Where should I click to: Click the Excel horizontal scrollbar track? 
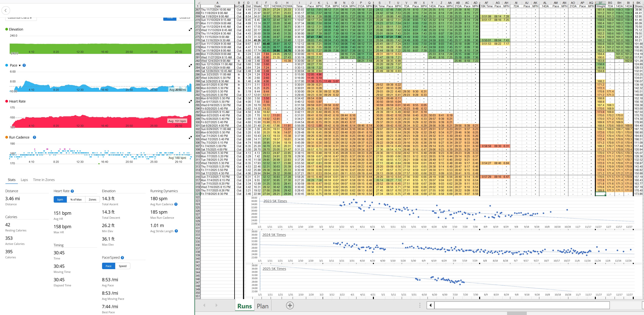tap(522, 305)
